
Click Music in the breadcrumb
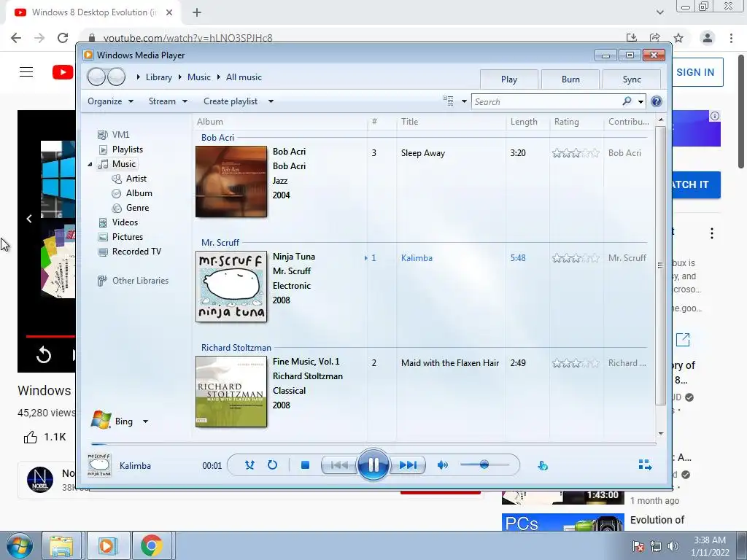(198, 77)
